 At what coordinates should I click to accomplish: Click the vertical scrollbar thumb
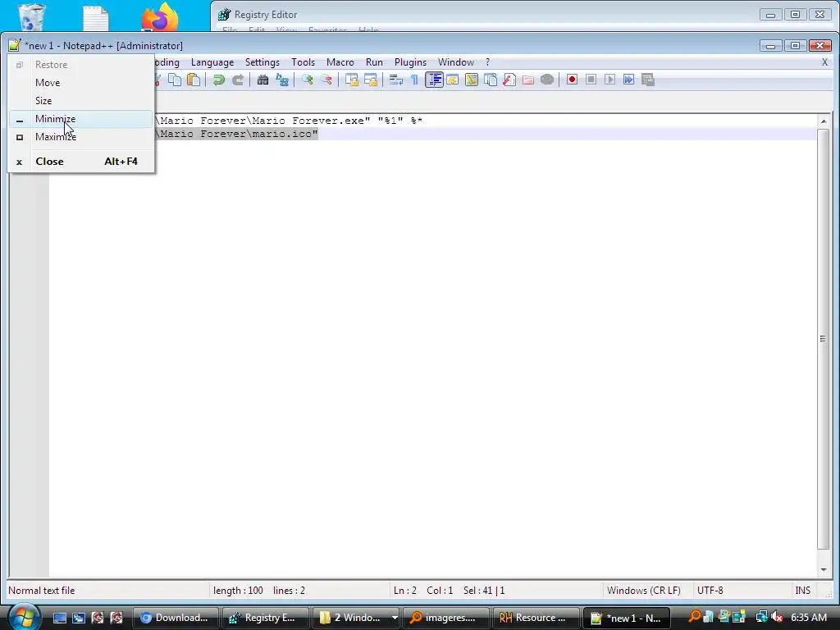(824, 339)
